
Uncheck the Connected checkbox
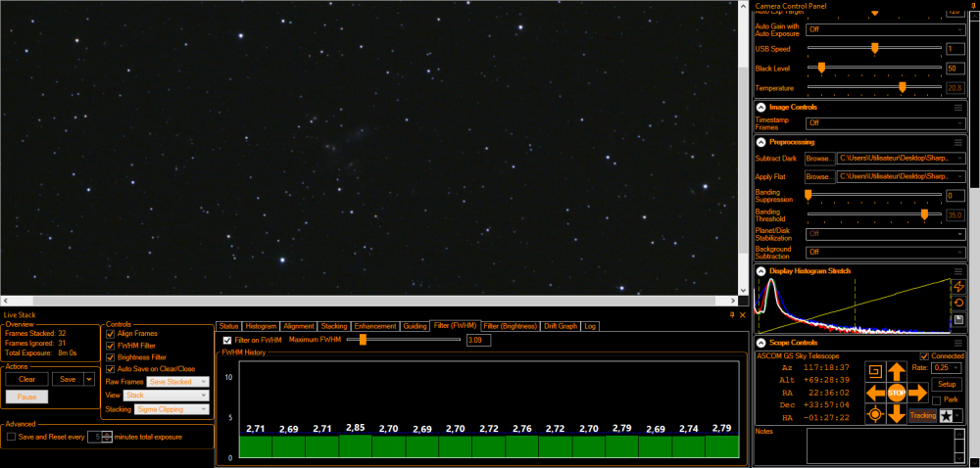pyautogui.click(x=924, y=355)
